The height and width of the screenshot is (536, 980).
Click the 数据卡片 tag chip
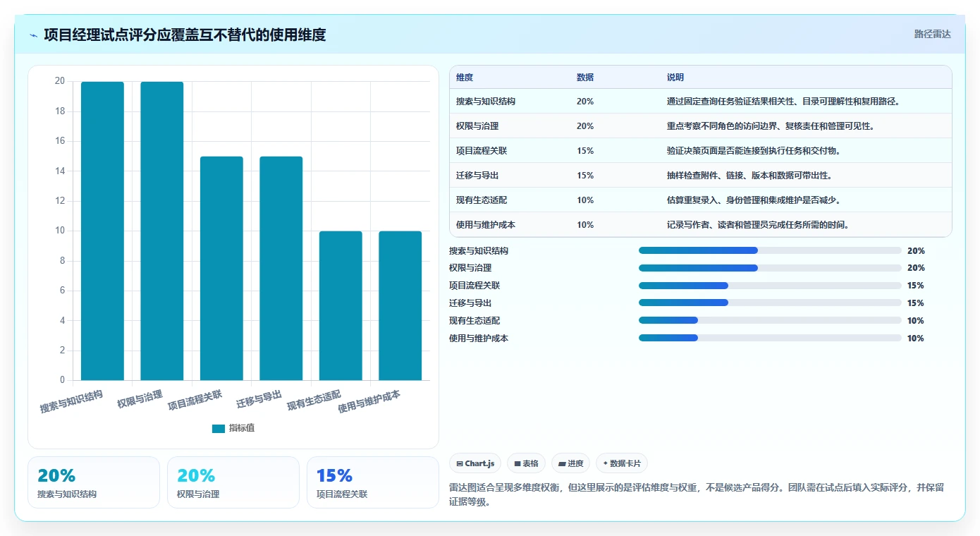(x=621, y=463)
